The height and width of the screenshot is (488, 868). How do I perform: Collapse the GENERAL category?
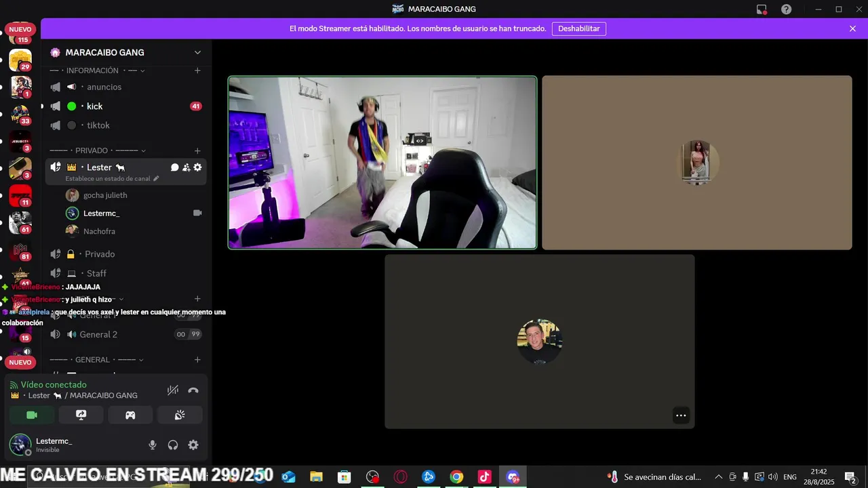[x=96, y=360]
